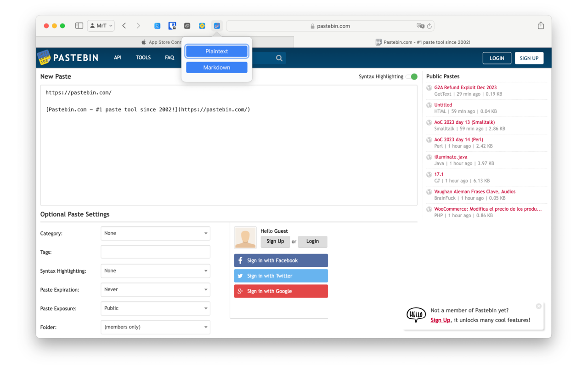This screenshot has width=588, height=368.
Task: Click the light-blue signature extension icon
Action: (x=157, y=26)
